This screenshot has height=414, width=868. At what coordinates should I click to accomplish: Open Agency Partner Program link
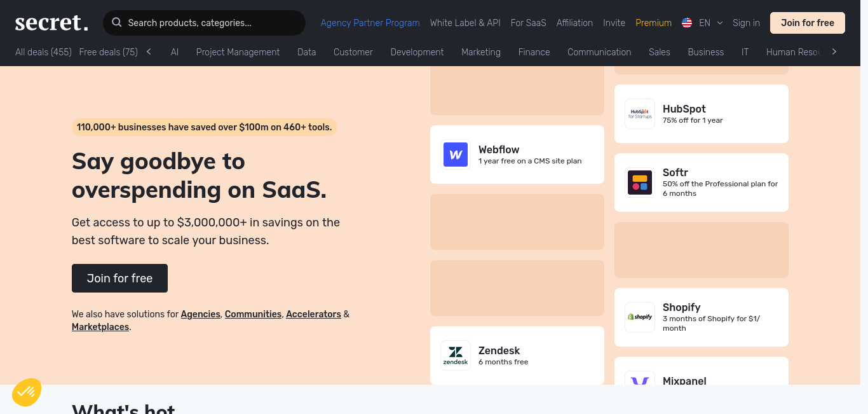pos(370,23)
